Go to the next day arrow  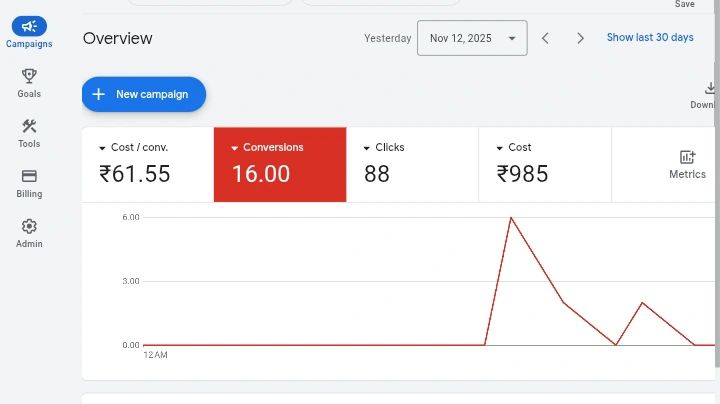(x=580, y=38)
